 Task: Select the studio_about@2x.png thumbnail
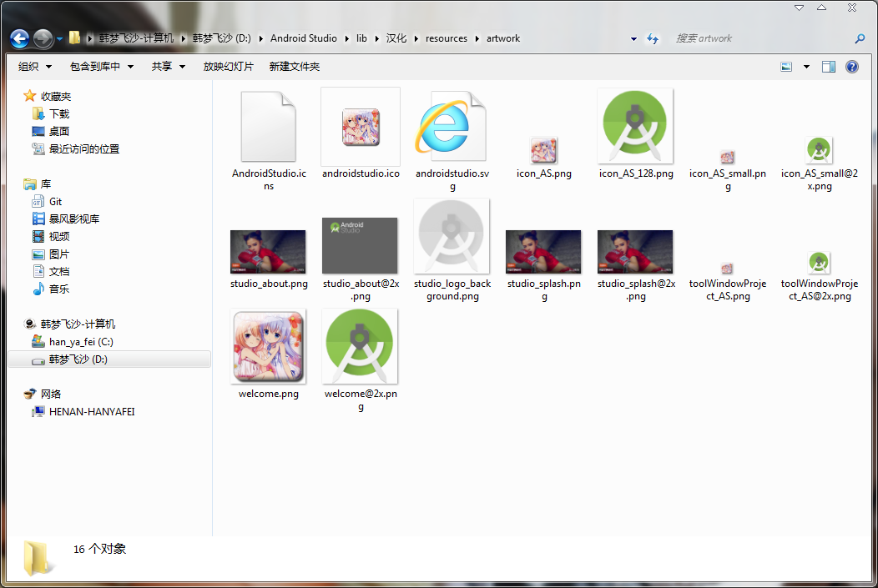coord(360,245)
